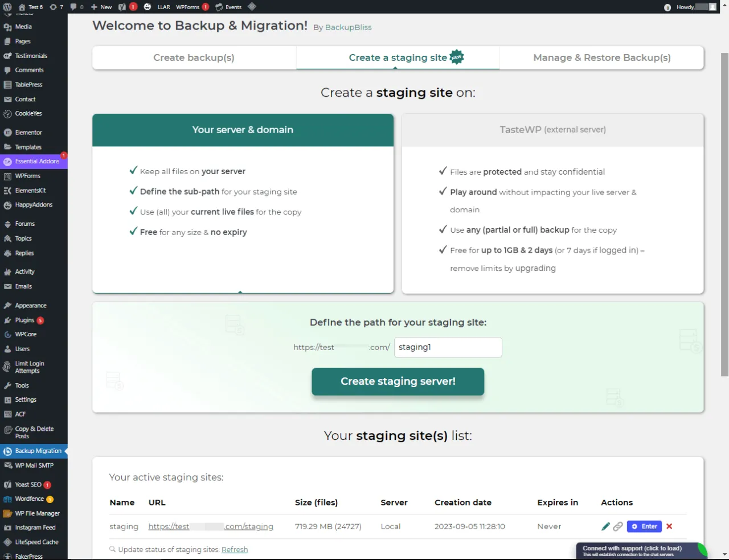
Task: Select the TasteWP external server option
Action: (x=552, y=130)
